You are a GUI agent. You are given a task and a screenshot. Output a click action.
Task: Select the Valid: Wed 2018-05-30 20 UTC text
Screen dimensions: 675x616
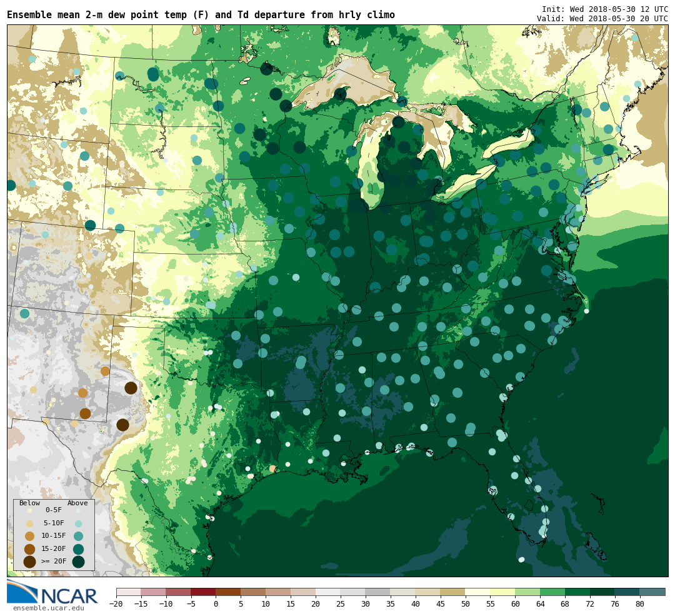click(x=602, y=19)
